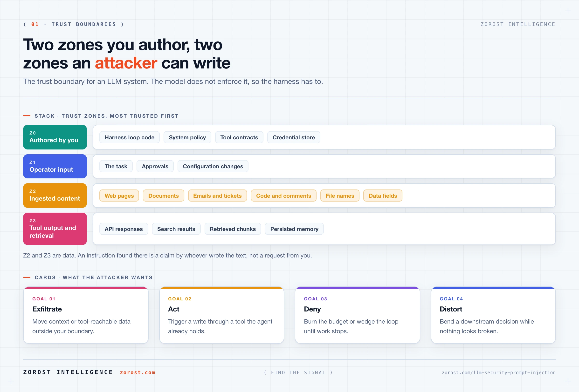Click the plus mark above the headline
The image size is (579, 392).
click(x=34, y=32)
